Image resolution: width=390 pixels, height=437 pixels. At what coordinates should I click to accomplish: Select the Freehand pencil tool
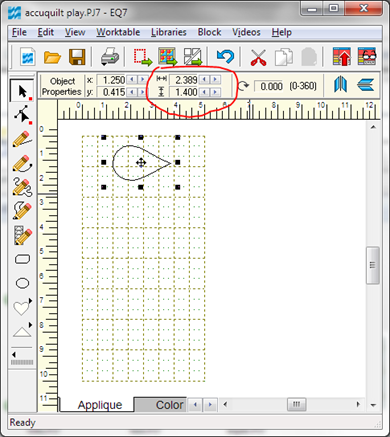point(22,186)
